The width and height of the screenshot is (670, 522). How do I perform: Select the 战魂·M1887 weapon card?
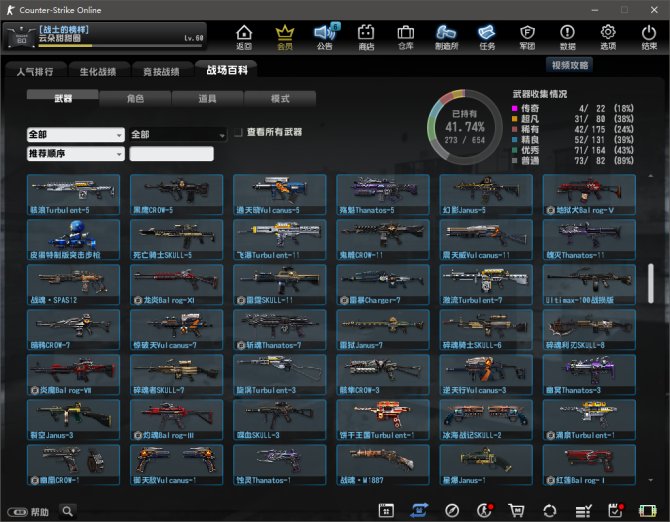pos(383,465)
